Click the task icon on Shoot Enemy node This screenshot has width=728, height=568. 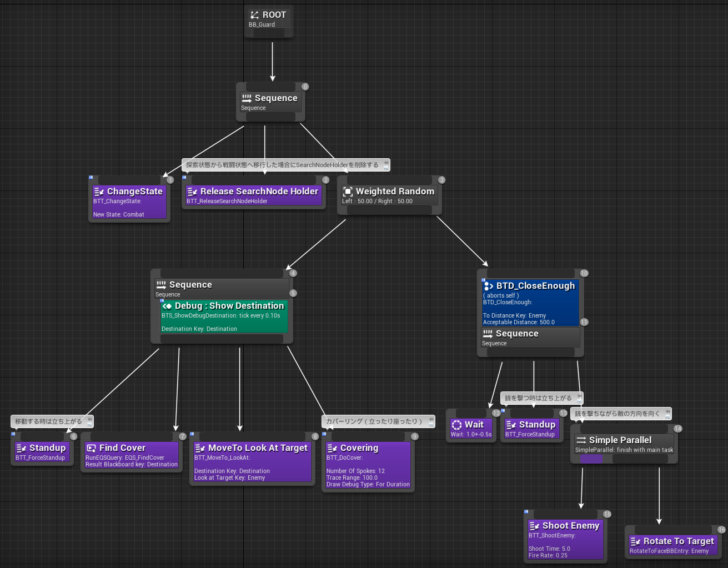[x=535, y=525]
